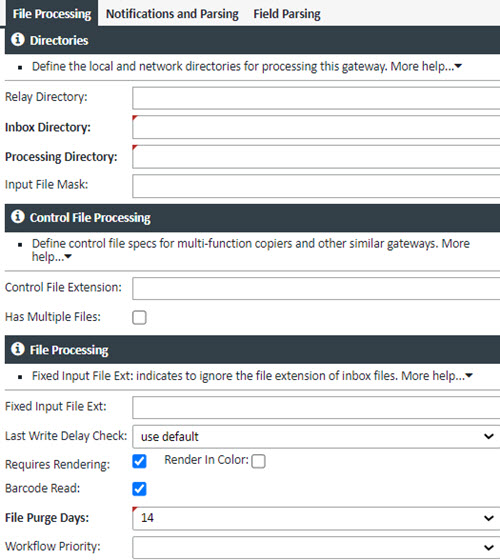Viewport: 500px width, 560px height.
Task: Click the Control File Extension field
Action: [x=316, y=289]
